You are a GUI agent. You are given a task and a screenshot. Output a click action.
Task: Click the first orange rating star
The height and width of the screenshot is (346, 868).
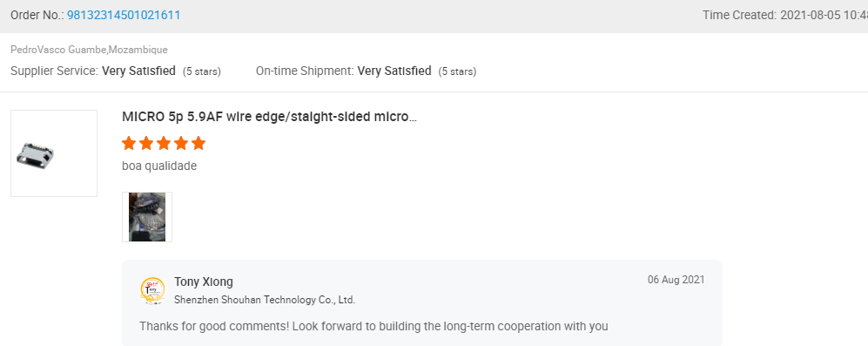point(129,143)
